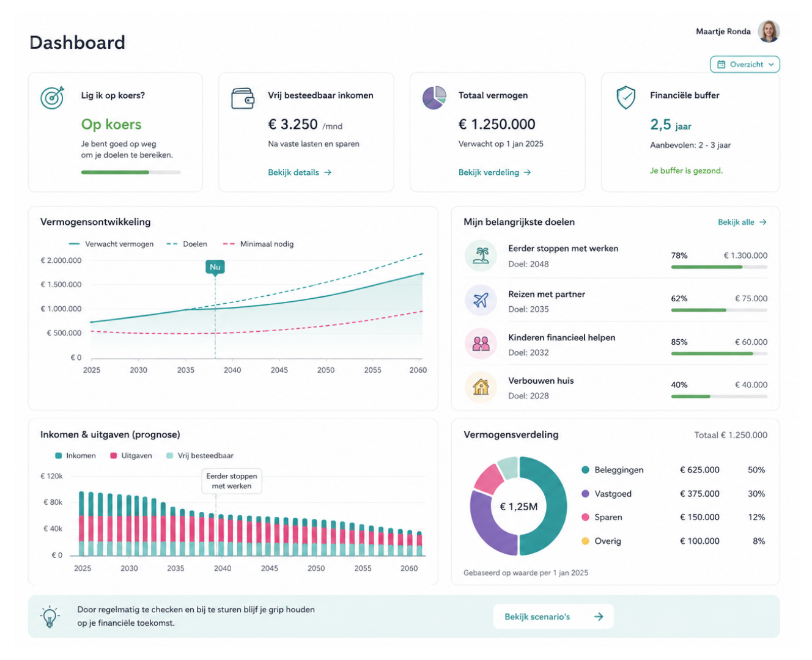812x660 pixels.
Task: Click the calendar icon in the Overzicht button
Action: (721, 64)
